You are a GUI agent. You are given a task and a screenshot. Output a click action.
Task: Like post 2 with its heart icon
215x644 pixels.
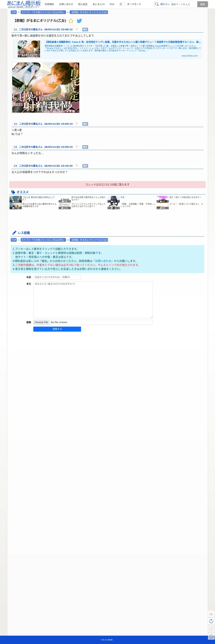tap(77, 124)
